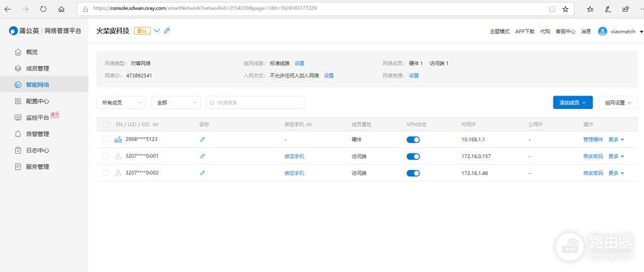
Task: Open 消息 notifications
Action: pyautogui.click(x=586, y=31)
